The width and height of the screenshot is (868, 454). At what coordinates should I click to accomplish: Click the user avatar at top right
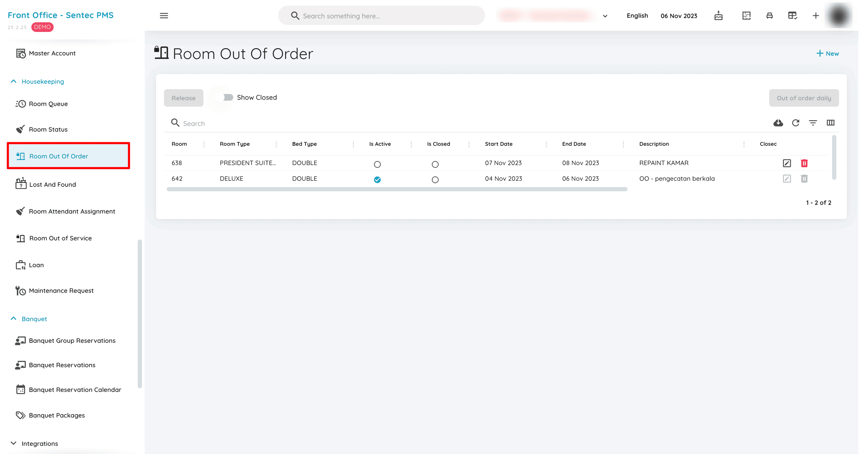[x=839, y=15]
